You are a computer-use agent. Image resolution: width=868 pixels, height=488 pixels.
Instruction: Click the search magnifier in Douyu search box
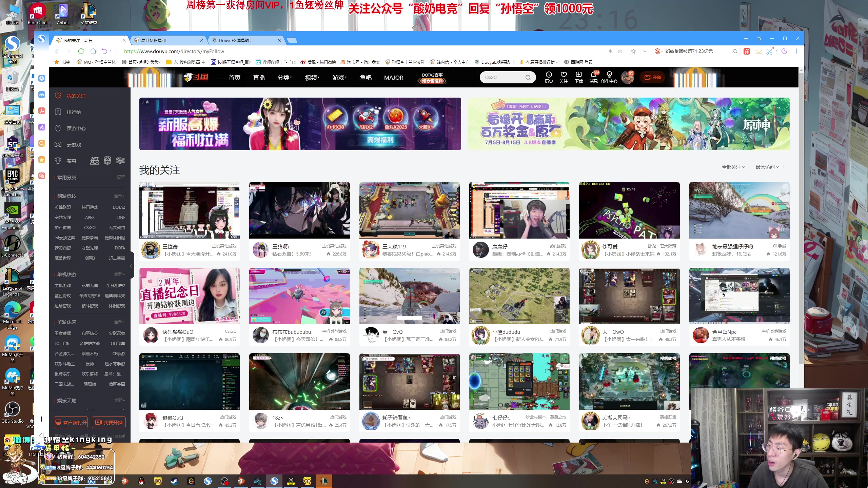click(x=528, y=77)
